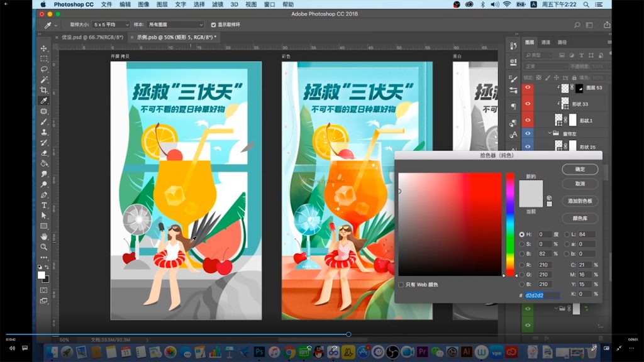
Task: Open the 滤镜 menu
Action: pyautogui.click(x=218, y=4)
